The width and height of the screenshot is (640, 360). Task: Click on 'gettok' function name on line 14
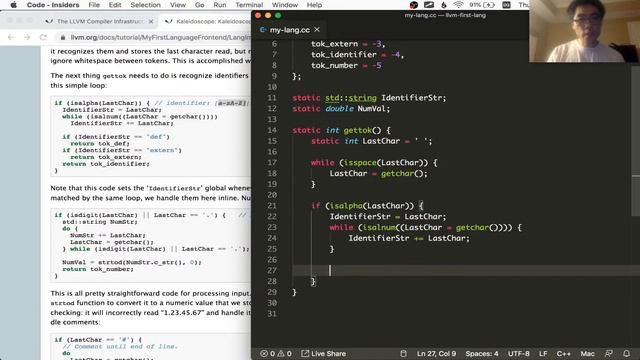(358, 130)
